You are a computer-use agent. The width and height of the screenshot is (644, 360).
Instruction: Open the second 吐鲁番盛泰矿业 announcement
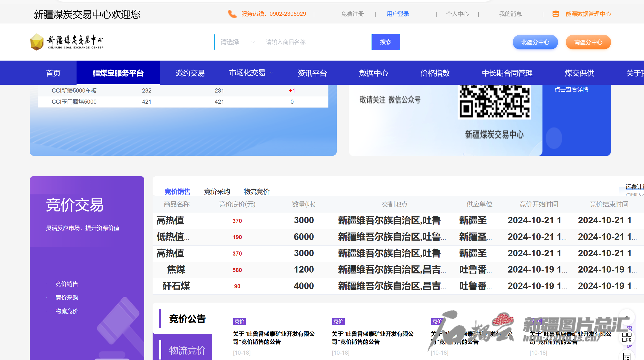(372, 337)
